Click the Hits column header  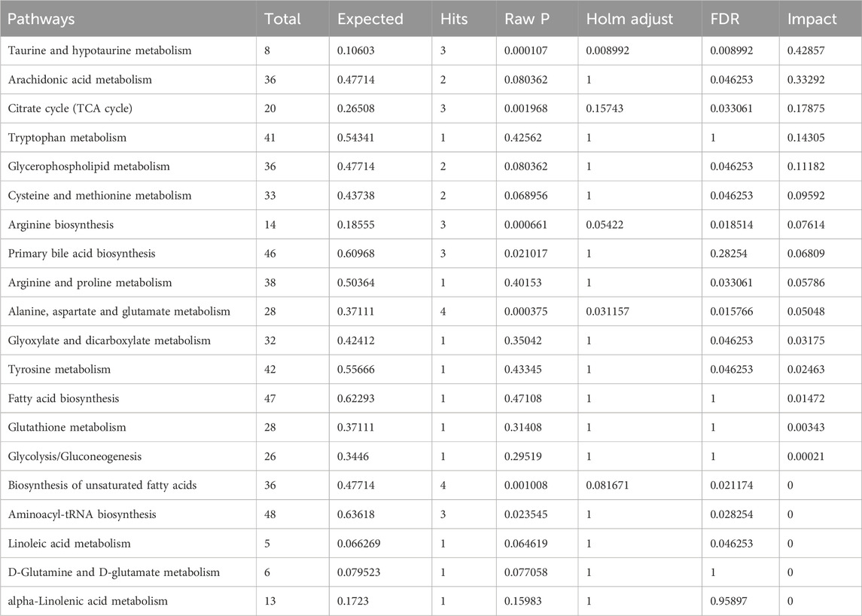tap(456, 19)
